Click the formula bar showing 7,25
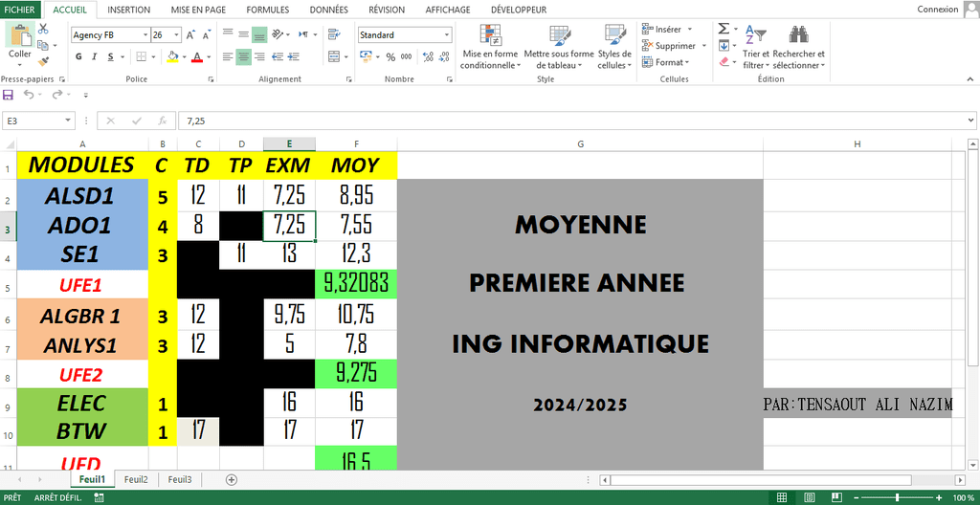The height and width of the screenshot is (505, 980). (575, 121)
